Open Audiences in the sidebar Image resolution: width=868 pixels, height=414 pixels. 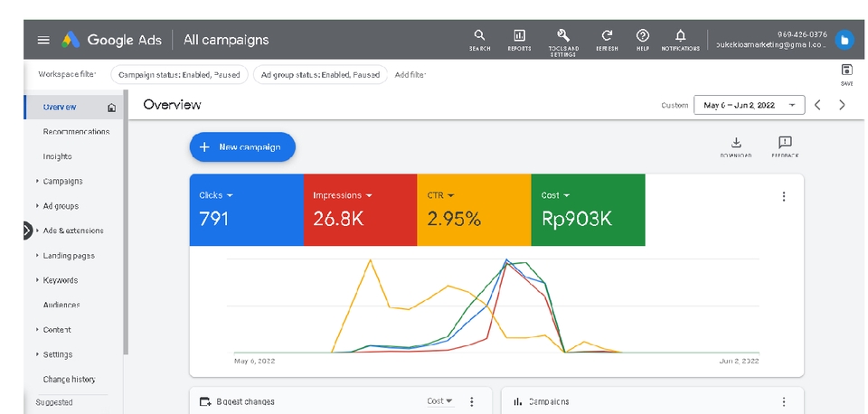coord(61,305)
